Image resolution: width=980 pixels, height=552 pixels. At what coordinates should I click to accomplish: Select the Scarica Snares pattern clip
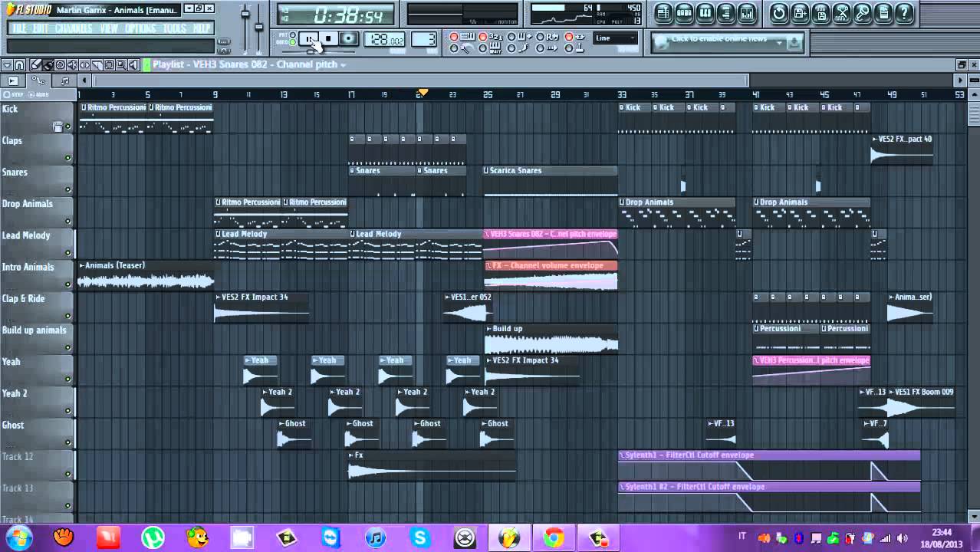(551, 181)
